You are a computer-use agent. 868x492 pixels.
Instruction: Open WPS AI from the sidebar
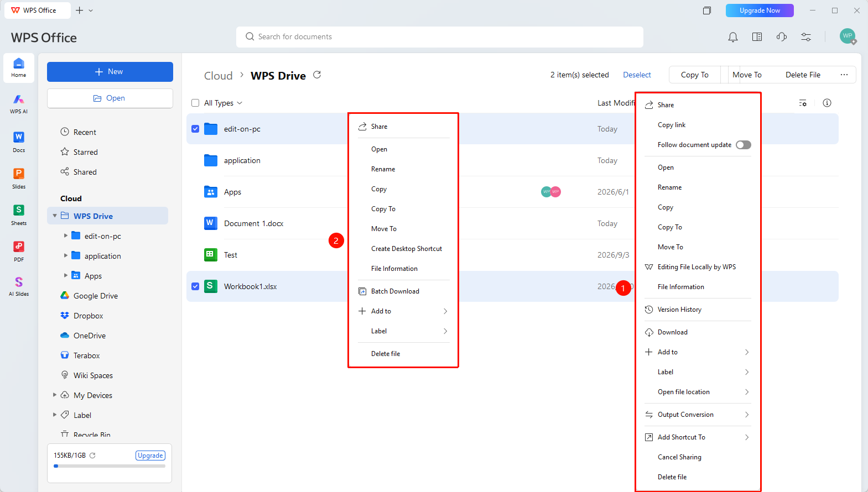click(19, 103)
